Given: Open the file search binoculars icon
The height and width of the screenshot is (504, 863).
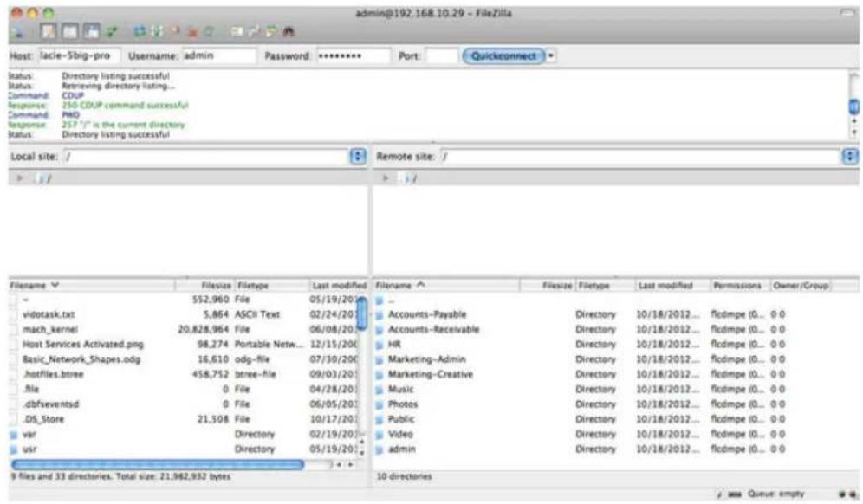Looking at the screenshot, I should point(289,32).
